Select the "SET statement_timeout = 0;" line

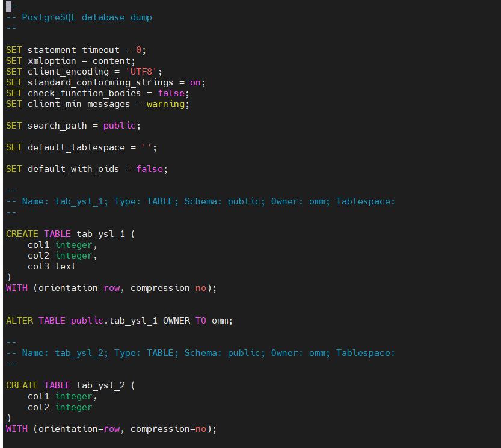(x=76, y=50)
